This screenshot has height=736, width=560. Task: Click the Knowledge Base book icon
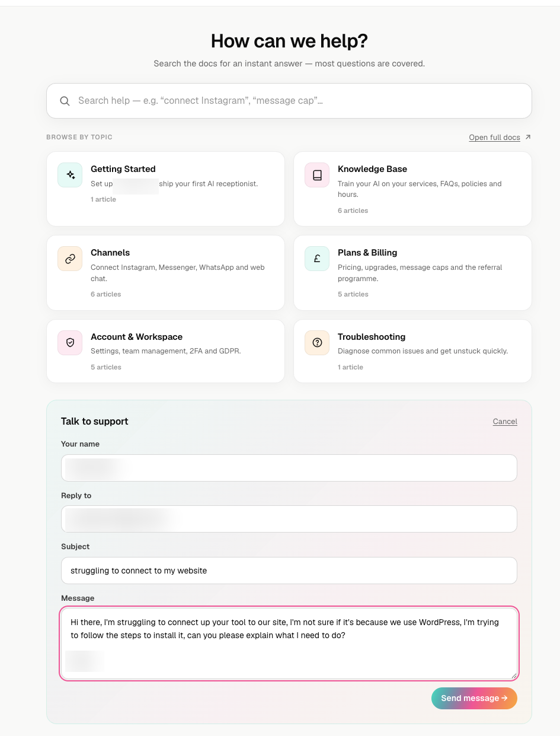point(317,175)
